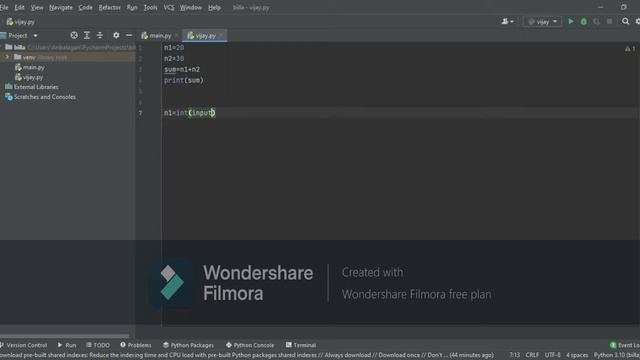Screen dimensions: 640x360
Task: Open Python Packages tool window
Action: click(x=188, y=345)
